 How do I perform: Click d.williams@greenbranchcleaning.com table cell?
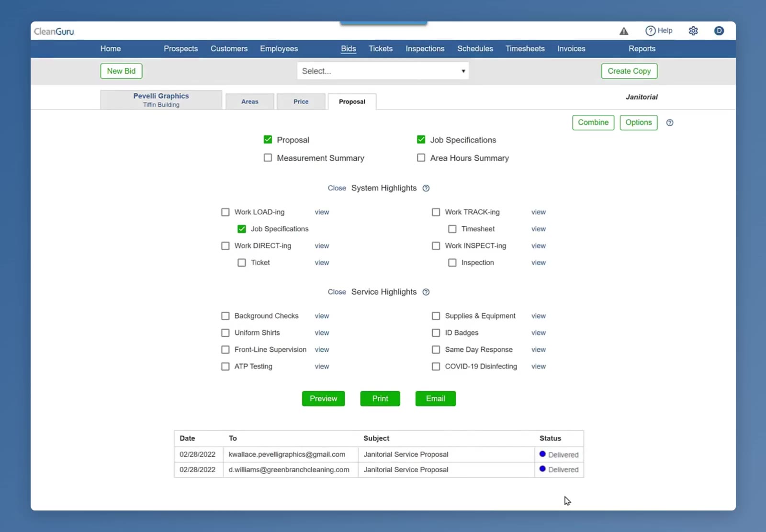tap(291, 470)
